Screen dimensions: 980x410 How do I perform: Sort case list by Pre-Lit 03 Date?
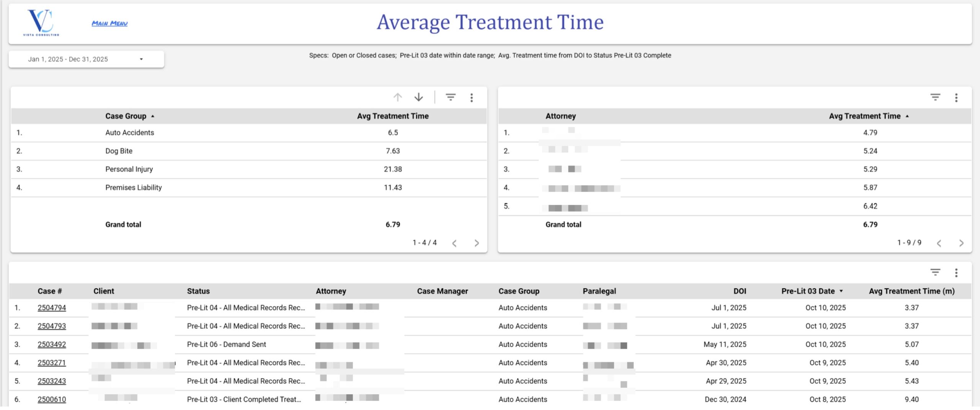(x=808, y=291)
